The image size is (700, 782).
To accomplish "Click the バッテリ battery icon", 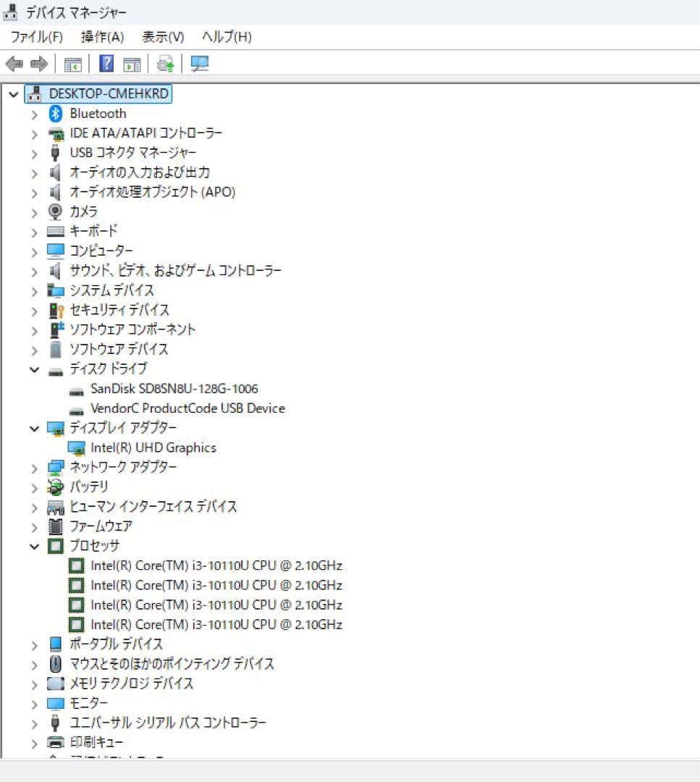I will click(55, 487).
